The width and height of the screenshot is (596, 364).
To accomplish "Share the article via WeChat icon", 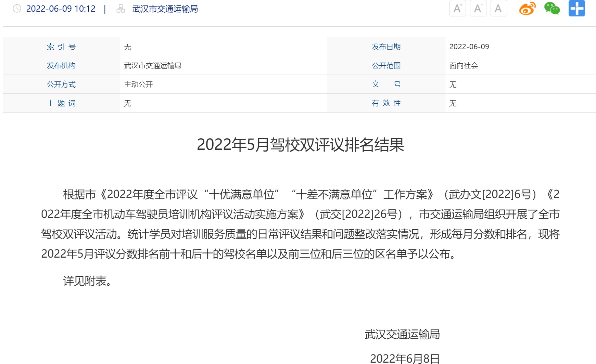I will 552,9.
